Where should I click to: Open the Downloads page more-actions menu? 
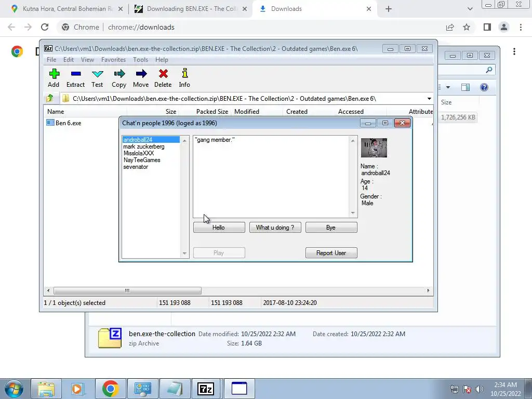[x=514, y=51]
